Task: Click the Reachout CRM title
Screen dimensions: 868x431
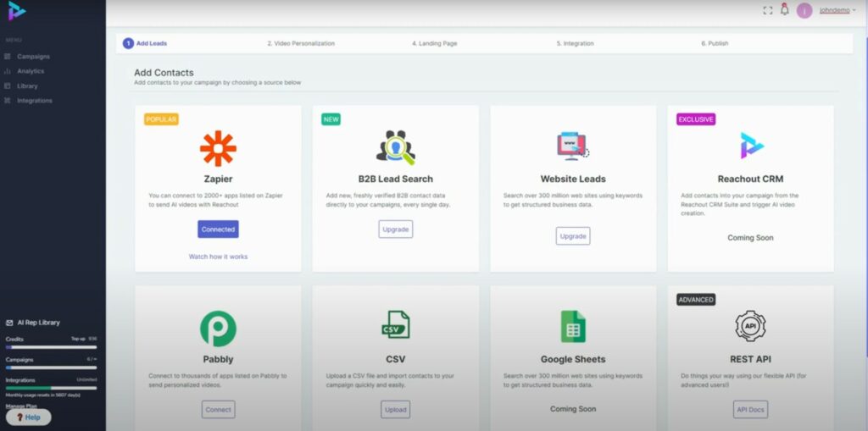Action: (x=751, y=180)
